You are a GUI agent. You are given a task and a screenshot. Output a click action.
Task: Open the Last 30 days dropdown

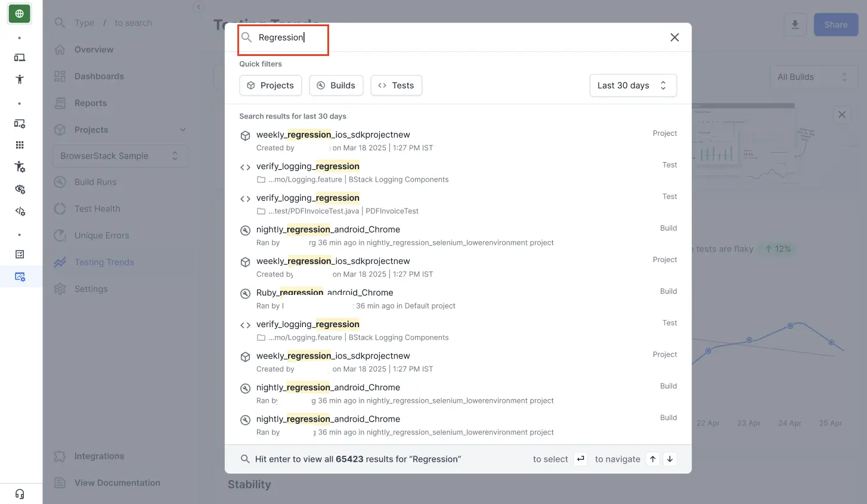[633, 85]
